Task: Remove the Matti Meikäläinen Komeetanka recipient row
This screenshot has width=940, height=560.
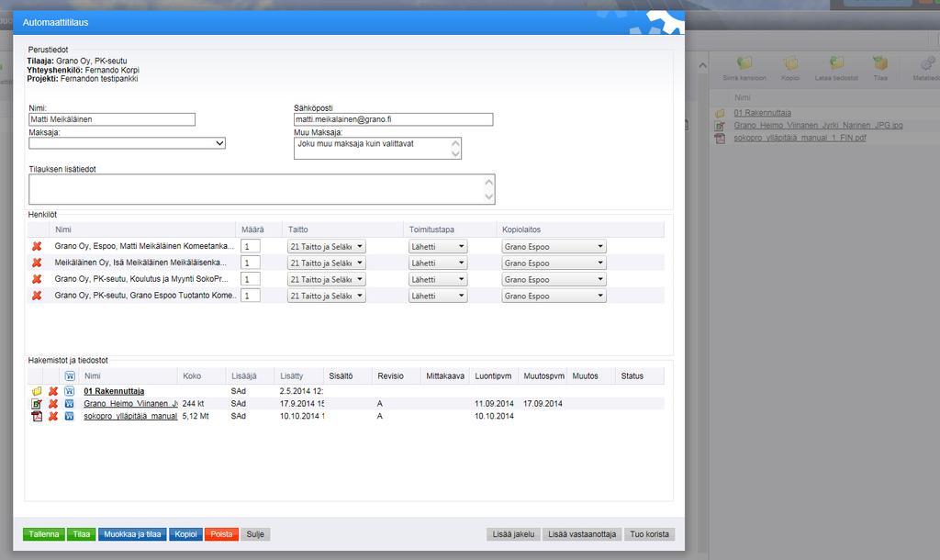Action: click(37, 246)
